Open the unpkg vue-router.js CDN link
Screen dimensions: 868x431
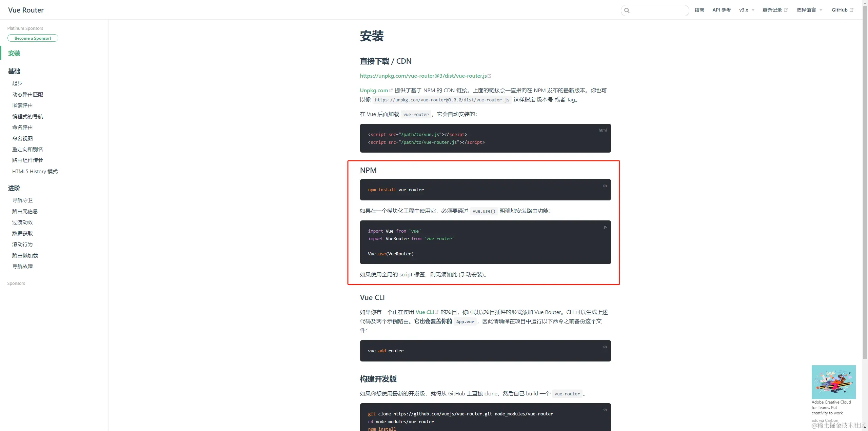pos(423,76)
